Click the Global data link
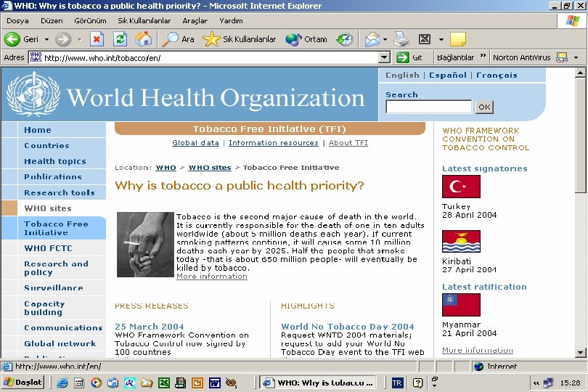The image size is (588, 392). [195, 142]
